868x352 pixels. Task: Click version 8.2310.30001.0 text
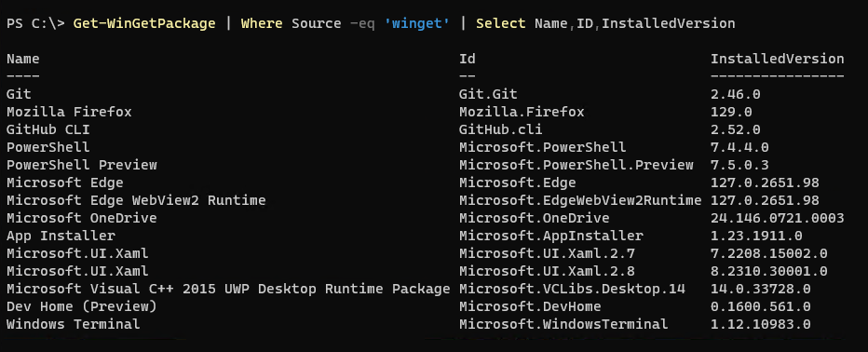[769, 271]
